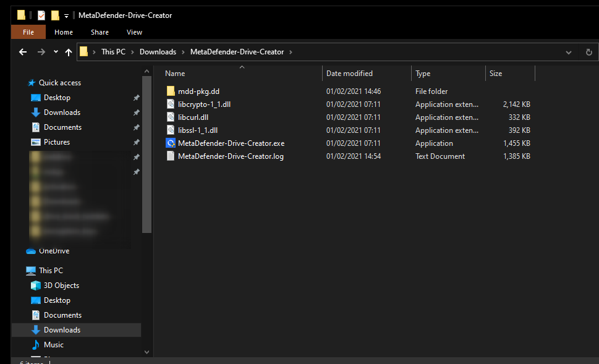Click the 01/02/2021 14:54 date cell

354,156
